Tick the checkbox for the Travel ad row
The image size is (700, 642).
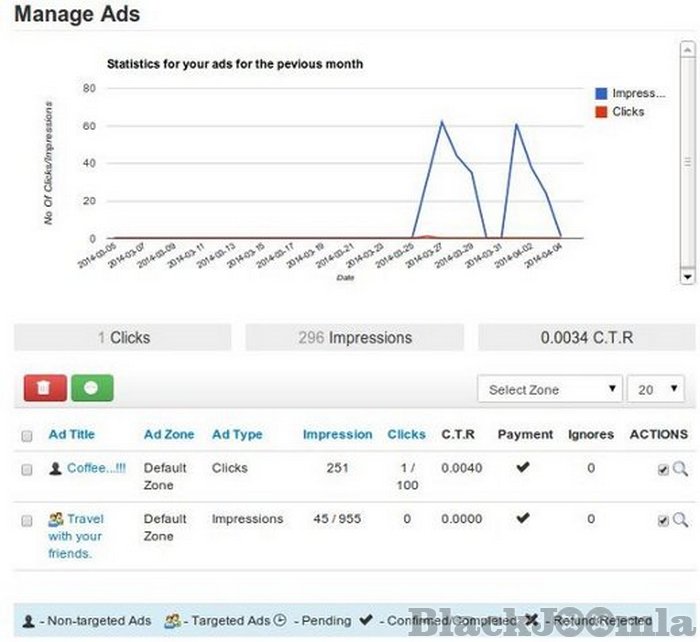27,521
